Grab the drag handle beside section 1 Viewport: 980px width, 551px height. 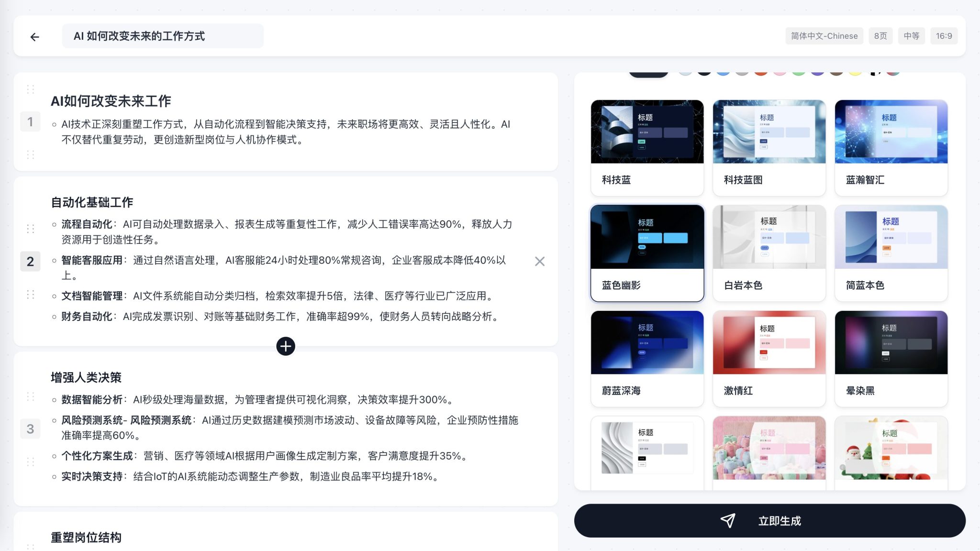(30, 89)
